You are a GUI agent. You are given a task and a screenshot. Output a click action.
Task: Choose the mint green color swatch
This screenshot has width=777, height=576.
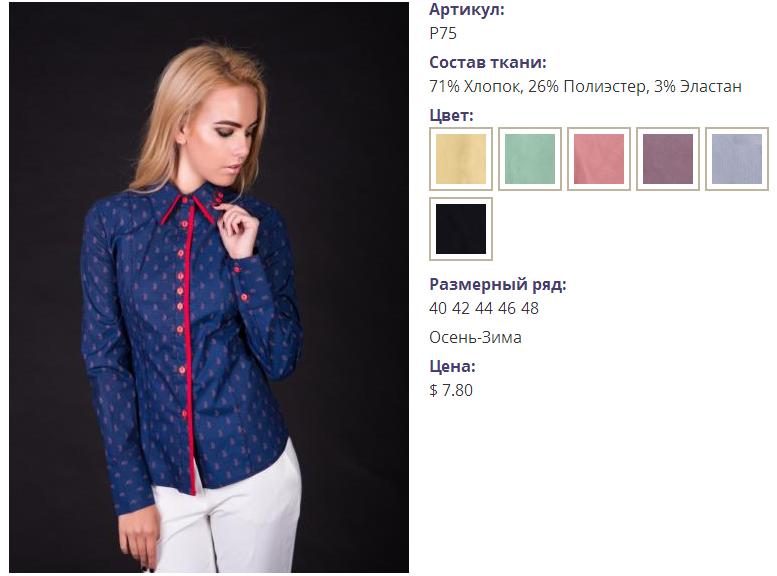530,159
